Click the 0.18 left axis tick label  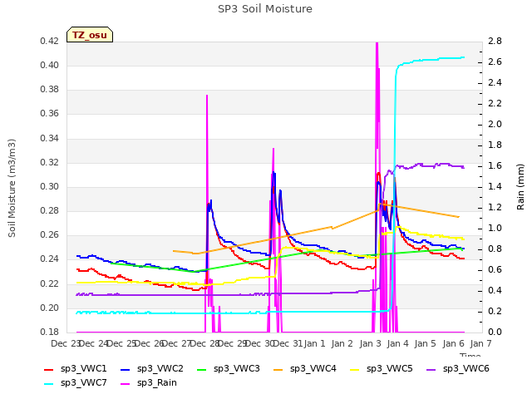(x=50, y=332)
